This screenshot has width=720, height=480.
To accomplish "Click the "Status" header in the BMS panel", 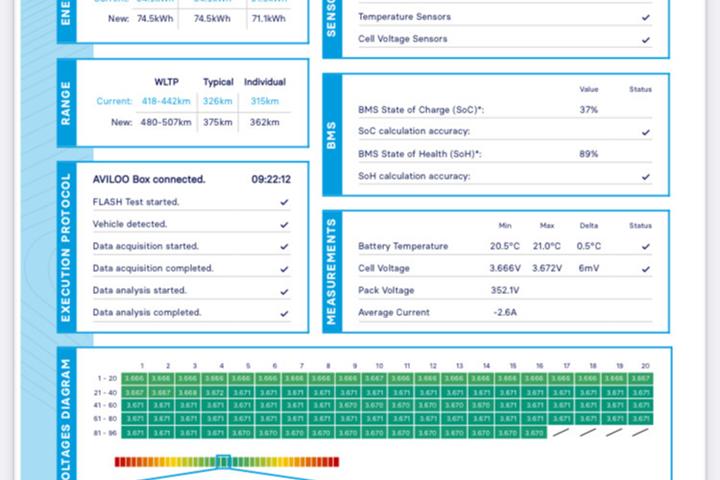I will (x=640, y=89).
